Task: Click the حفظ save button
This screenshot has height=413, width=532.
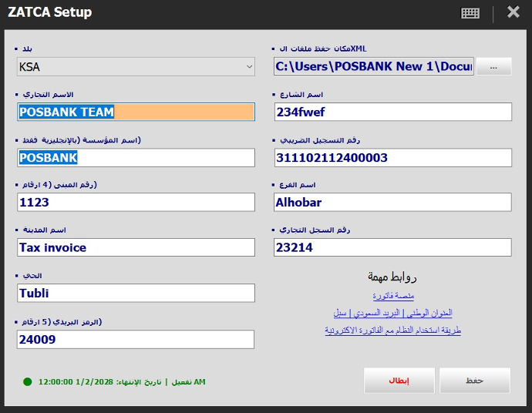Action: (x=475, y=381)
